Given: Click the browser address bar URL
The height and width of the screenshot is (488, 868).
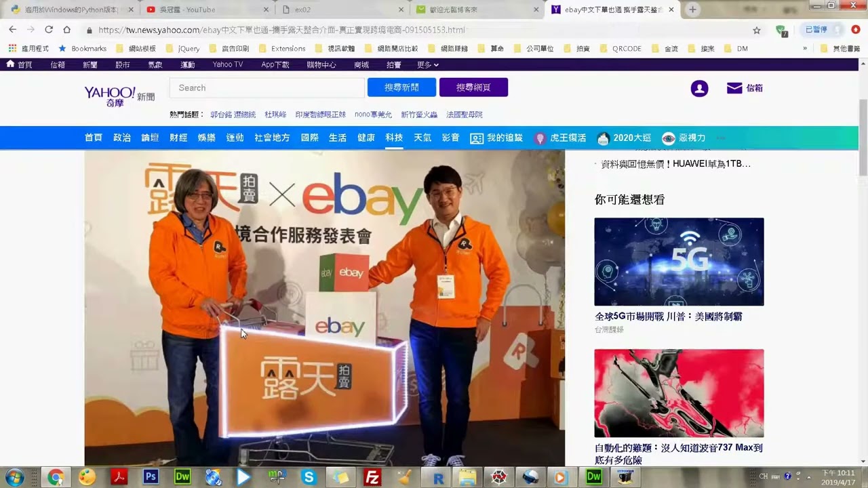Looking at the screenshot, I should (281, 30).
